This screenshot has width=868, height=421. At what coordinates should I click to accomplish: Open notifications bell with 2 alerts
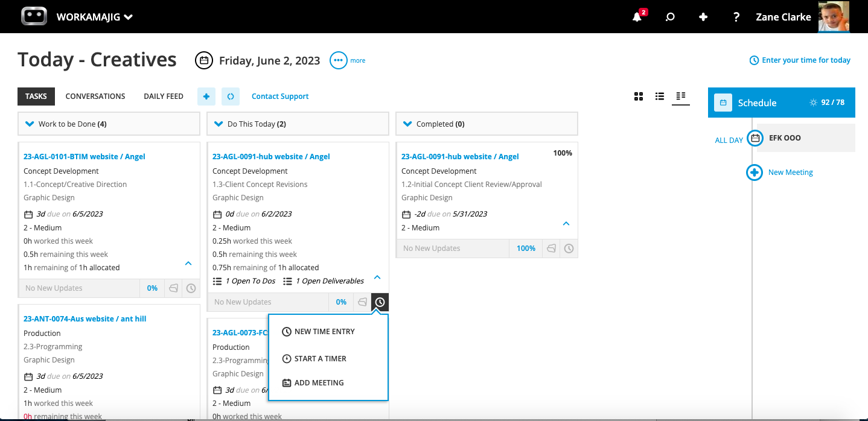[x=637, y=17]
